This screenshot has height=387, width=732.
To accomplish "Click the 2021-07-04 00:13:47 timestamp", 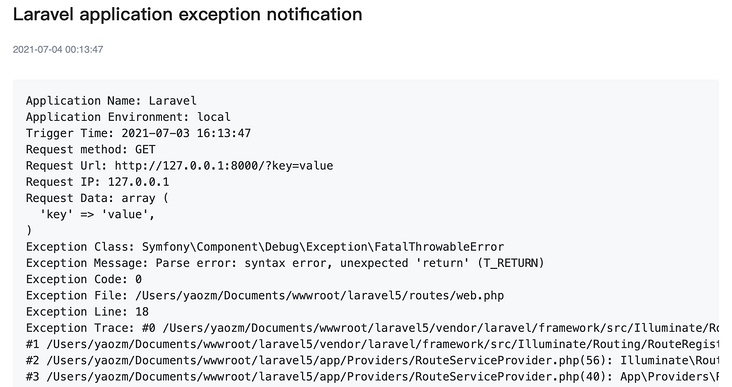I will pos(58,49).
